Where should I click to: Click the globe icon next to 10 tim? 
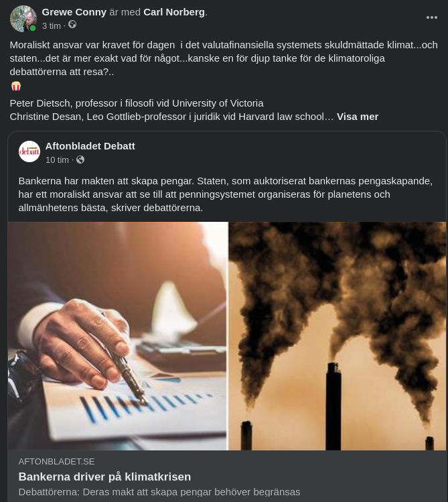[x=80, y=160]
